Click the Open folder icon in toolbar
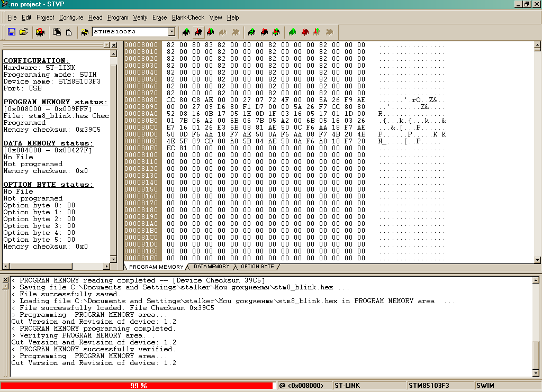The image size is (542, 392). click(23, 32)
